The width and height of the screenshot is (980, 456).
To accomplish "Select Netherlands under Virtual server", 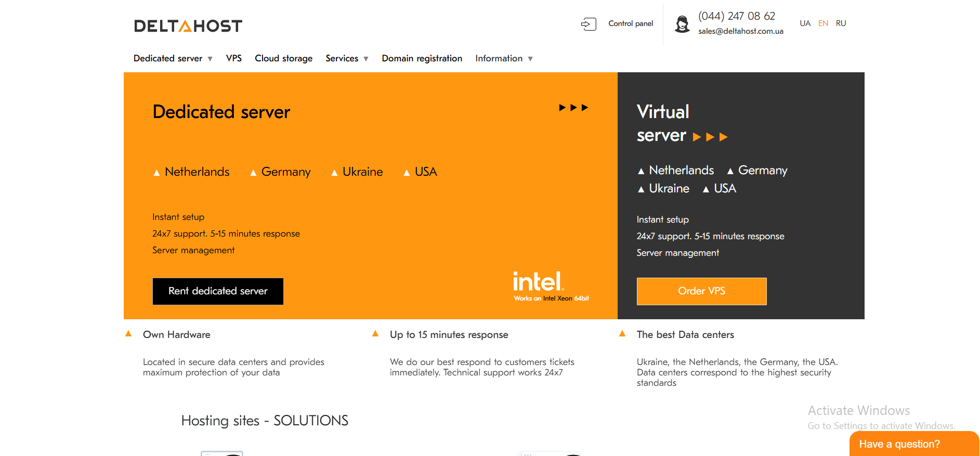I will tap(682, 171).
